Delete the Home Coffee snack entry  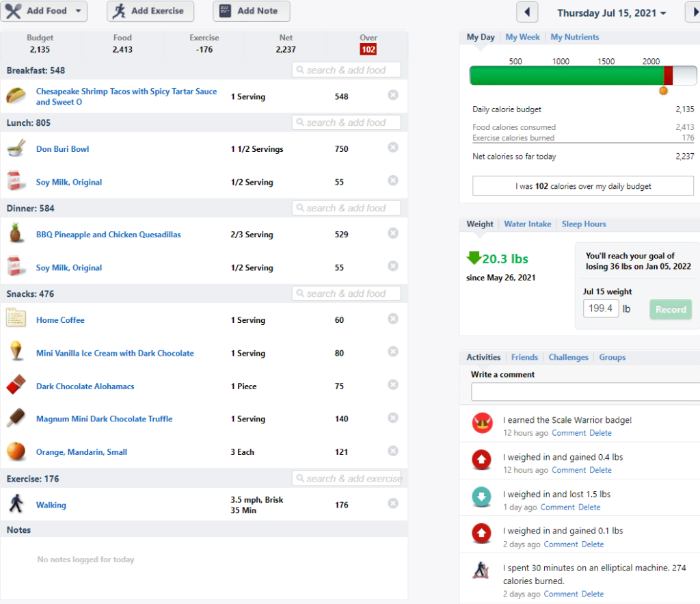click(x=393, y=319)
